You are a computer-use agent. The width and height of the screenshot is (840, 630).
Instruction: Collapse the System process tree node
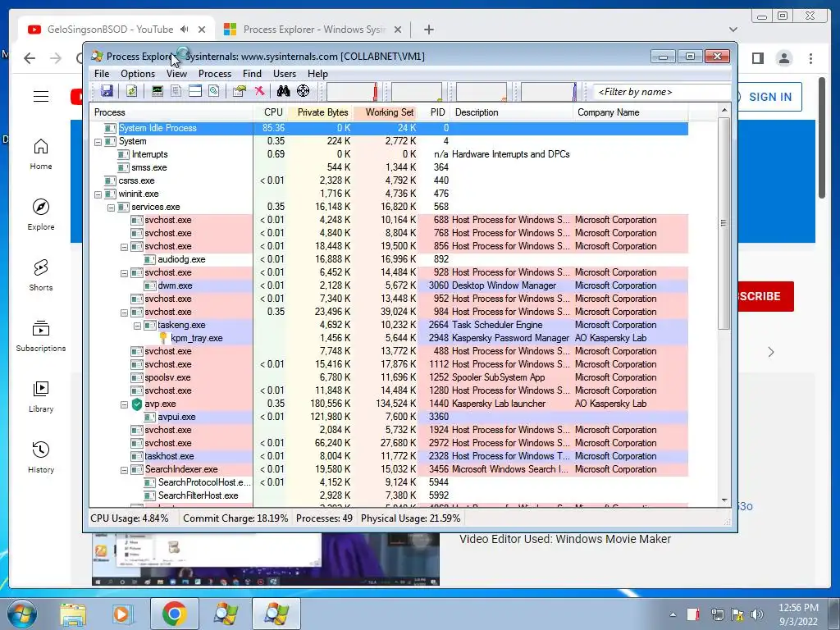tap(98, 141)
